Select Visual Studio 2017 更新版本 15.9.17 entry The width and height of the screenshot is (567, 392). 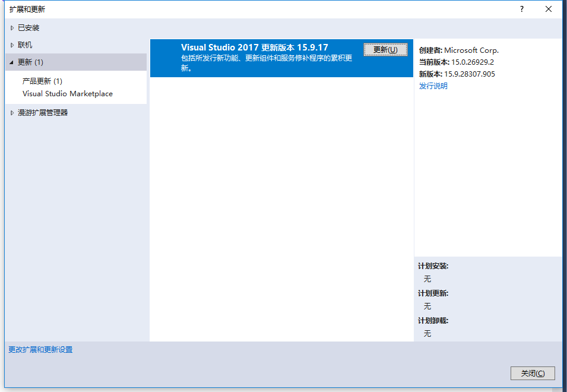point(281,58)
